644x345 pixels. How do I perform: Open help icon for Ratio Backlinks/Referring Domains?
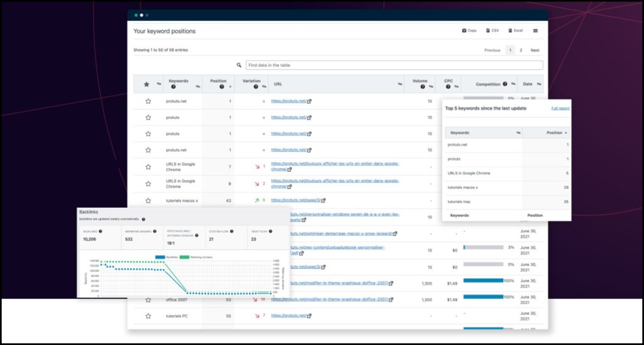pos(197,235)
